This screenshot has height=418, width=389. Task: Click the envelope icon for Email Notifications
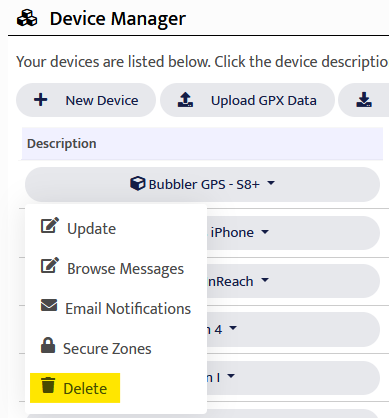click(49, 305)
